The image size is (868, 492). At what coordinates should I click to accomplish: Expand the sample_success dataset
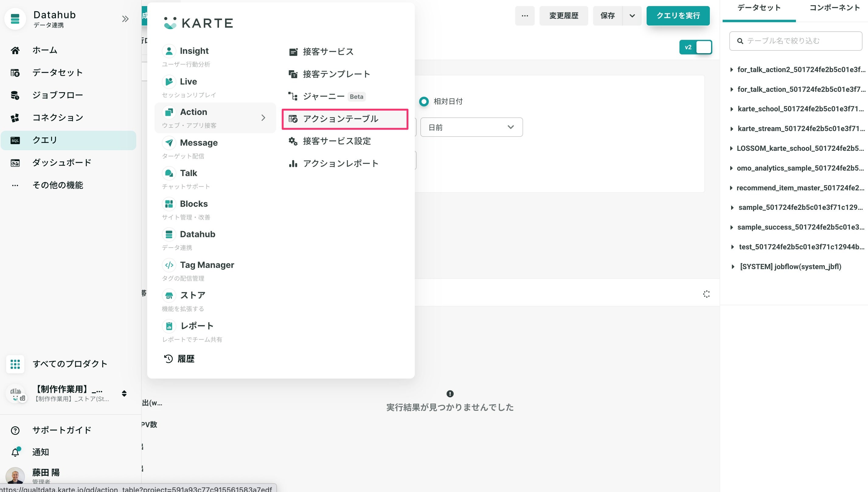(x=731, y=227)
